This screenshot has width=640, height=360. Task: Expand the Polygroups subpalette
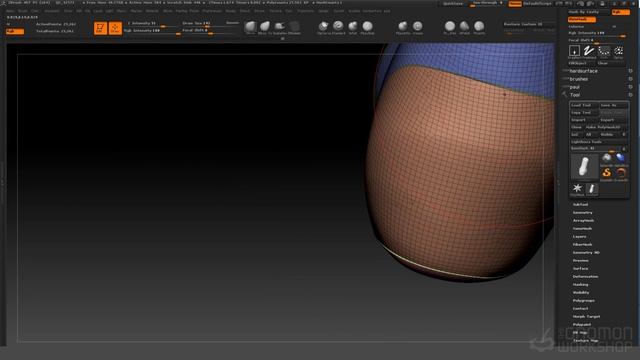click(584, 300)
